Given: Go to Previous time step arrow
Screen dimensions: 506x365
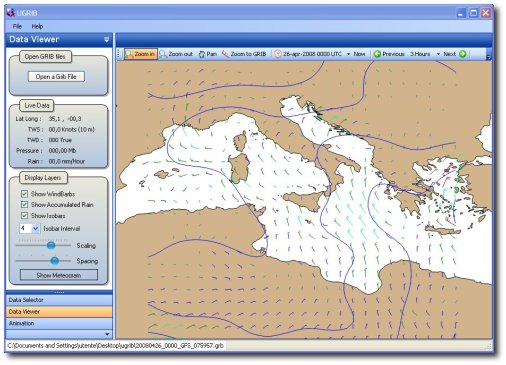Looking at the screenshot, I should 377,54.
